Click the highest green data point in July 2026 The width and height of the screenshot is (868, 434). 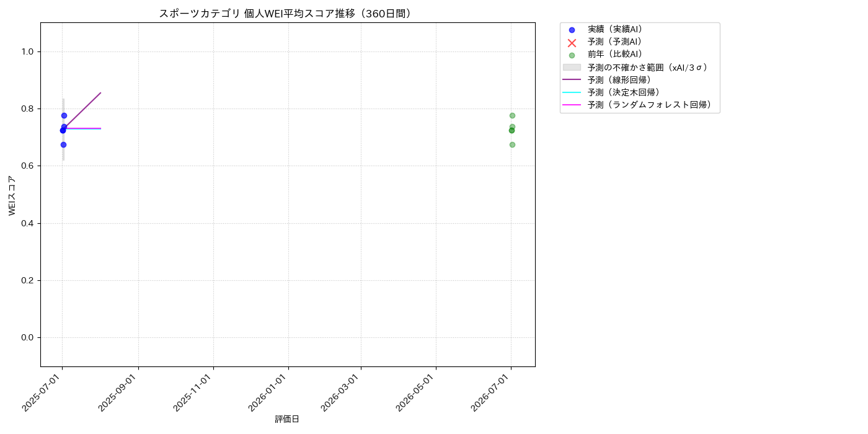point(512,115)
